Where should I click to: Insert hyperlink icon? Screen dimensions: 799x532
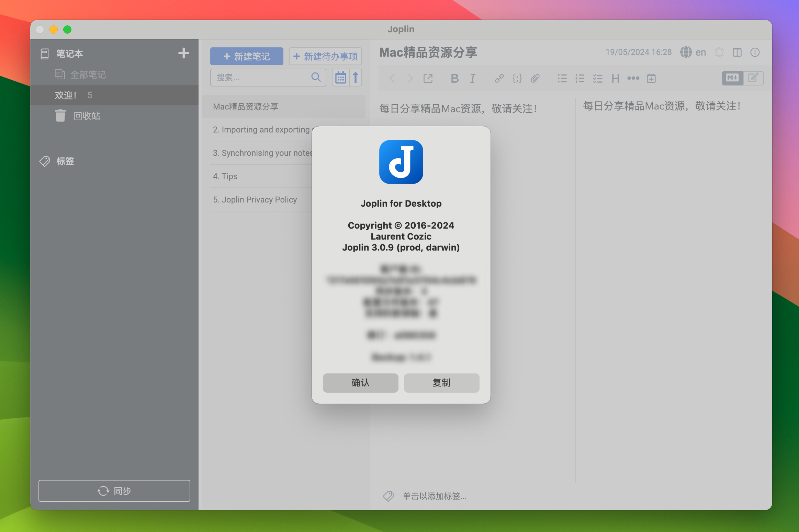pos(499,79)
